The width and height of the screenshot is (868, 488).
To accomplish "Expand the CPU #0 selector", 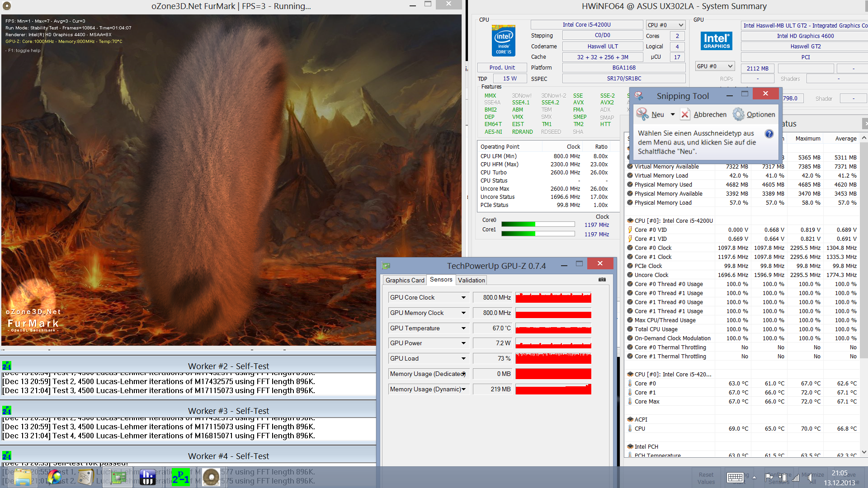I will point(680,25).
